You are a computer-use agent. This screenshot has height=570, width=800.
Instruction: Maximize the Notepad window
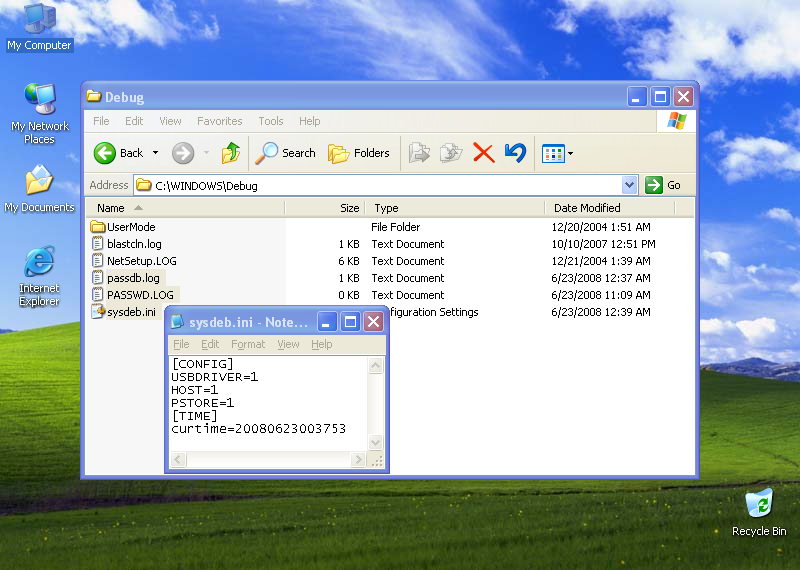pyautogui.click(x=351, y=322)
